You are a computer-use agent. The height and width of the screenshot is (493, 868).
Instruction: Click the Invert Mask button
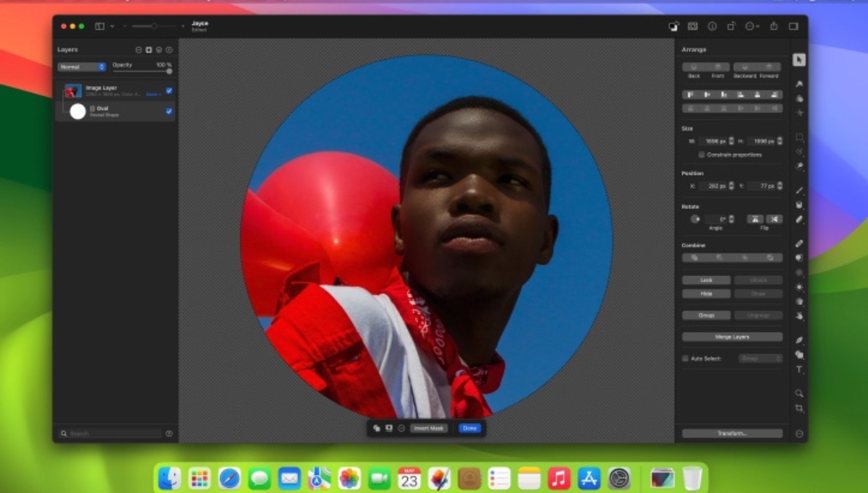(429, 428)
